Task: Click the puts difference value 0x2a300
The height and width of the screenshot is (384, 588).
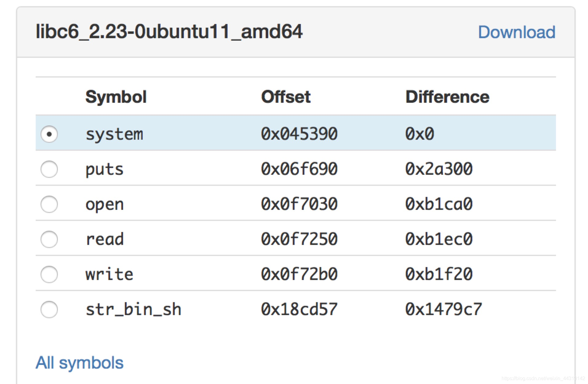Action: (439, 169)
